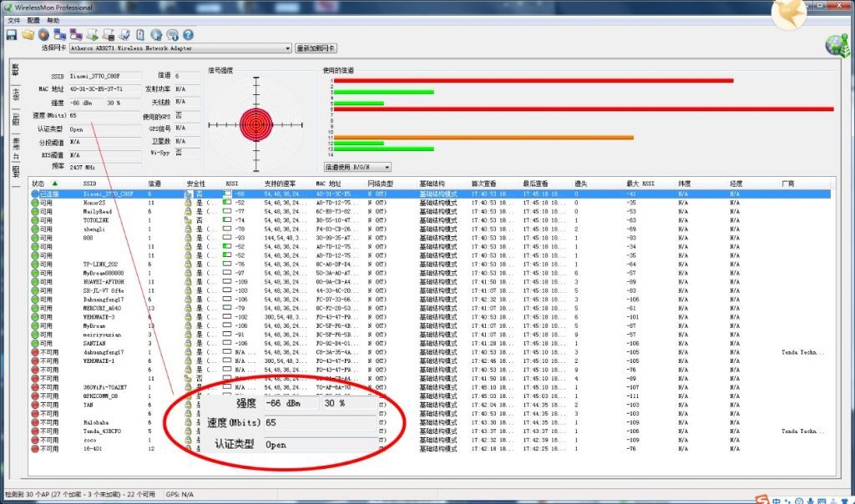Click the 频率 field showing 2437 MHz
The width and height of the screenshot is (855, 504).
click(104, 167)
